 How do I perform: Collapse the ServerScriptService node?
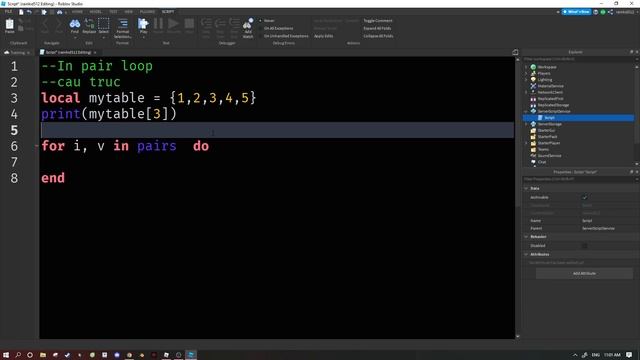click(x=526, y=111)
